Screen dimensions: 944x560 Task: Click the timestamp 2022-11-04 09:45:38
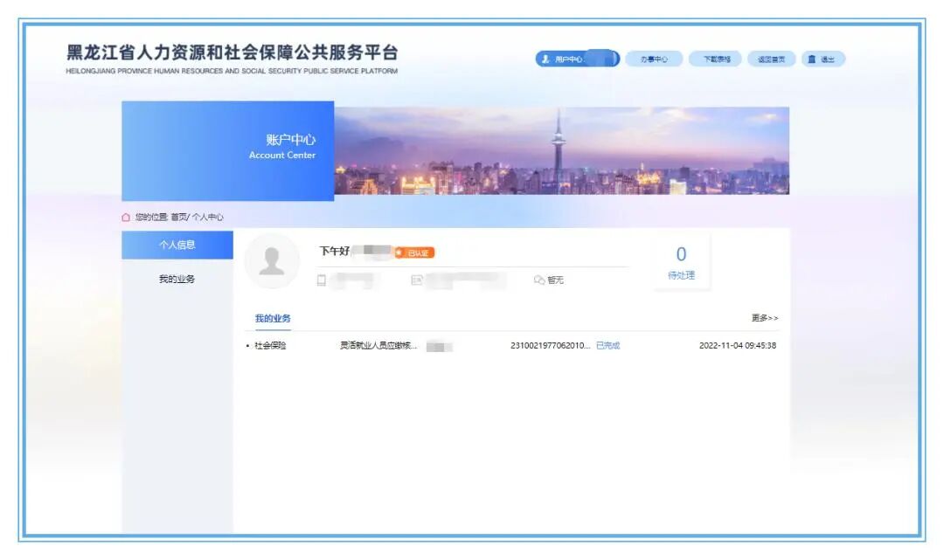738,345
